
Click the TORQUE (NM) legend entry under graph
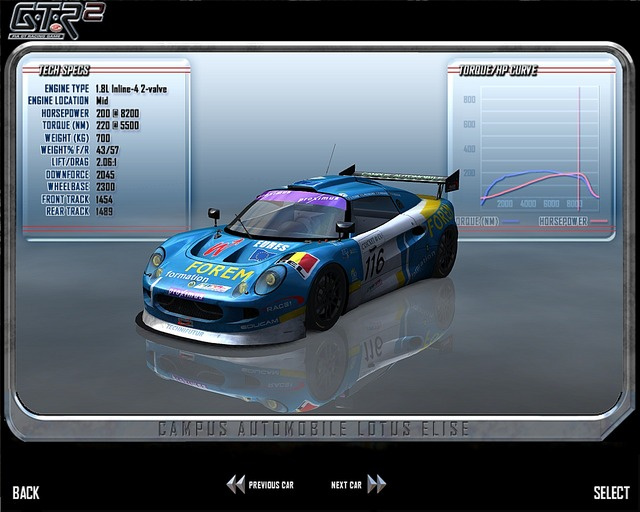coord(487,221)
